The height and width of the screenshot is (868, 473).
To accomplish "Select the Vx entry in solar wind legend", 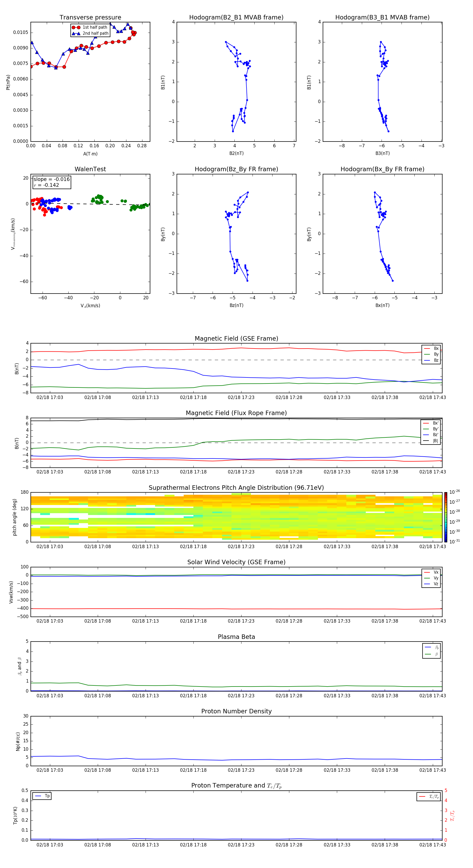I will 431,572.
